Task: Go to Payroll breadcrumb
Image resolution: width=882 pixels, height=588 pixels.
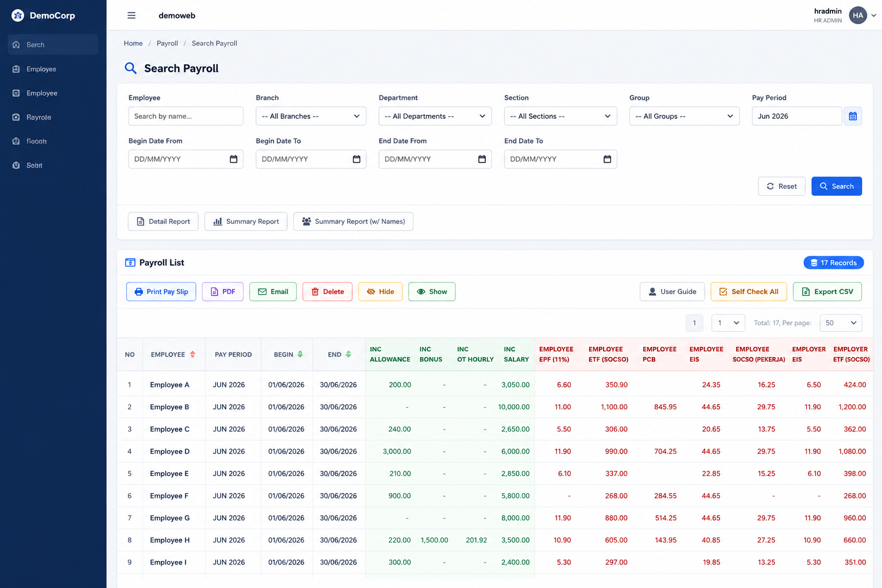Action: coord(167,43)
